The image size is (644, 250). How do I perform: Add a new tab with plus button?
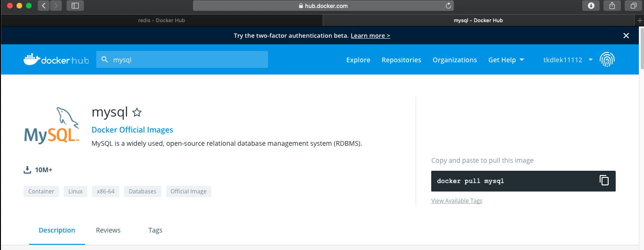point(640,20)
